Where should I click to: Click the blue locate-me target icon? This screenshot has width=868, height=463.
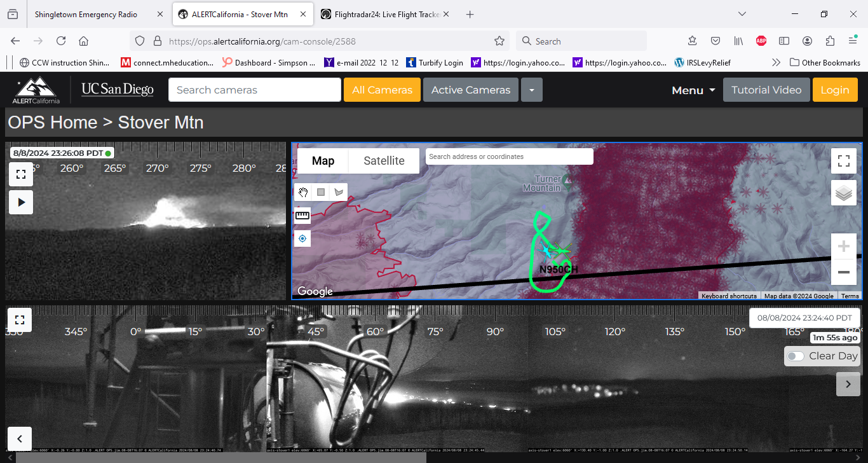302,238
